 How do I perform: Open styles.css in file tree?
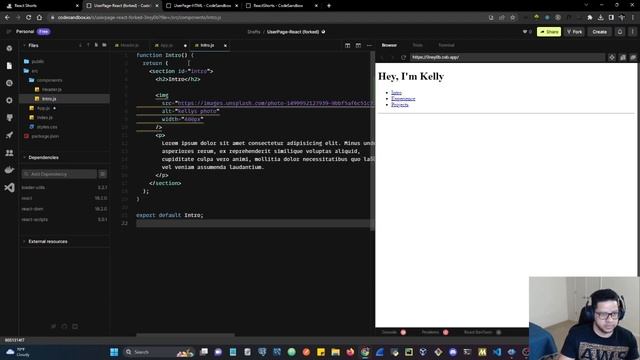43,127
